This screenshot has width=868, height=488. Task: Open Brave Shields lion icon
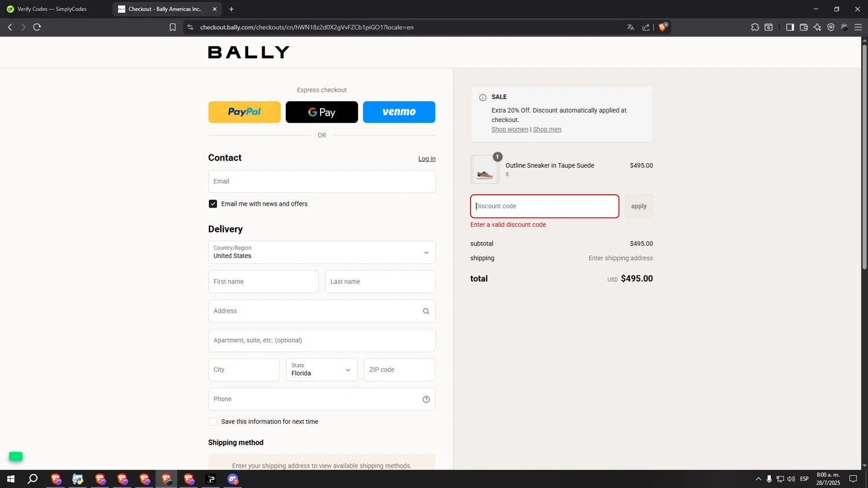[x=663, y=27]
